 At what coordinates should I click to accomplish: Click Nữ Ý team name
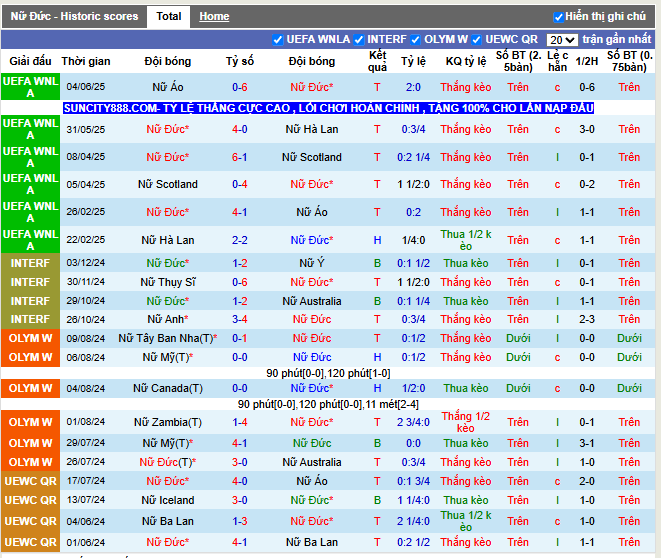[x=312, y=263]
